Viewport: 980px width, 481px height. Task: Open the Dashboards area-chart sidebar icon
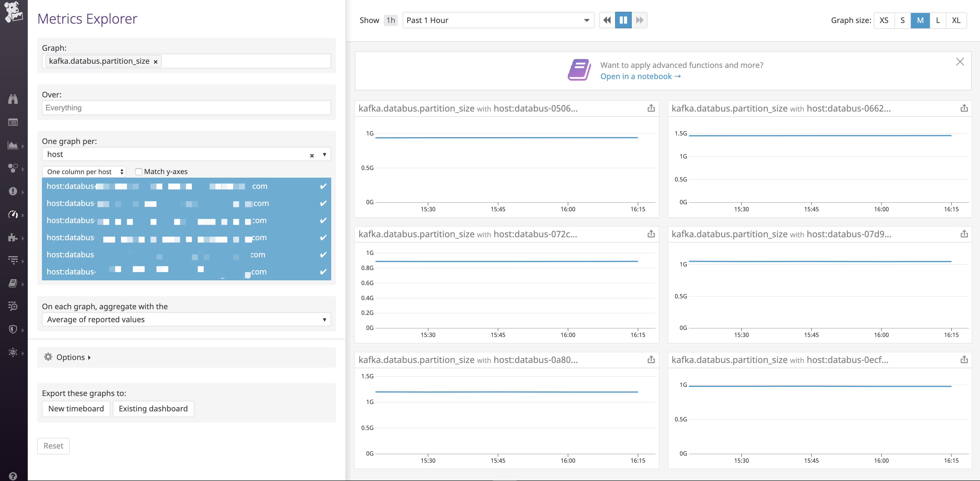pyautogui.click(x=13, y=145)
